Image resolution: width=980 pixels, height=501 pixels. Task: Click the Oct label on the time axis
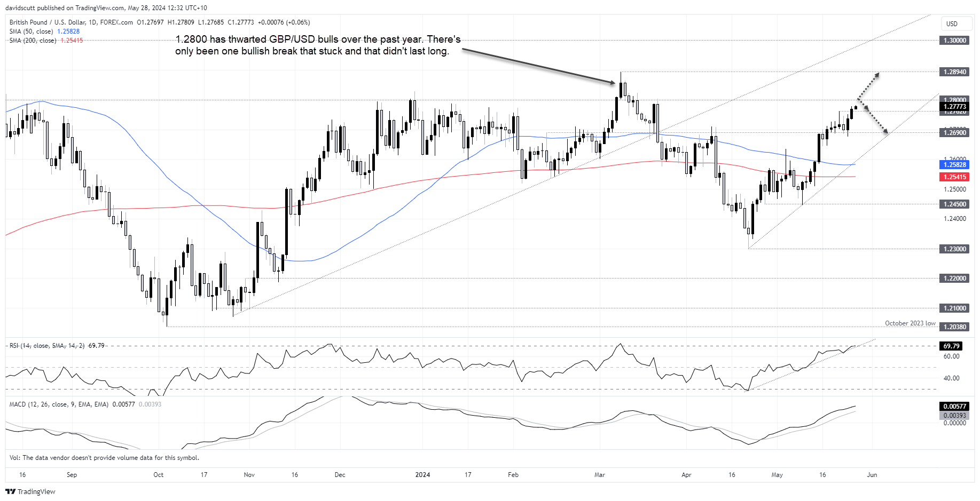[x=159, y=475]
